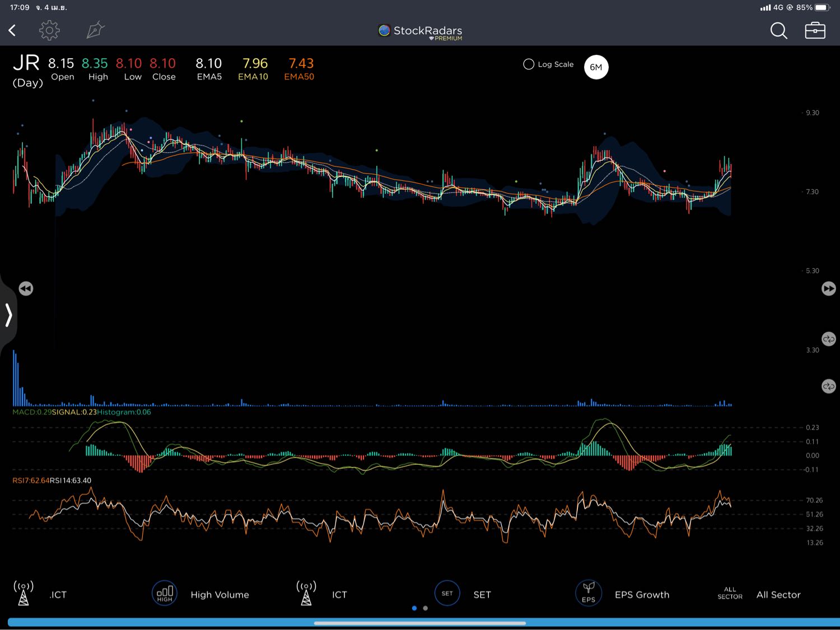840x630 pixels.
Task: Tap the High Volume radar icon
Action: 165,593
